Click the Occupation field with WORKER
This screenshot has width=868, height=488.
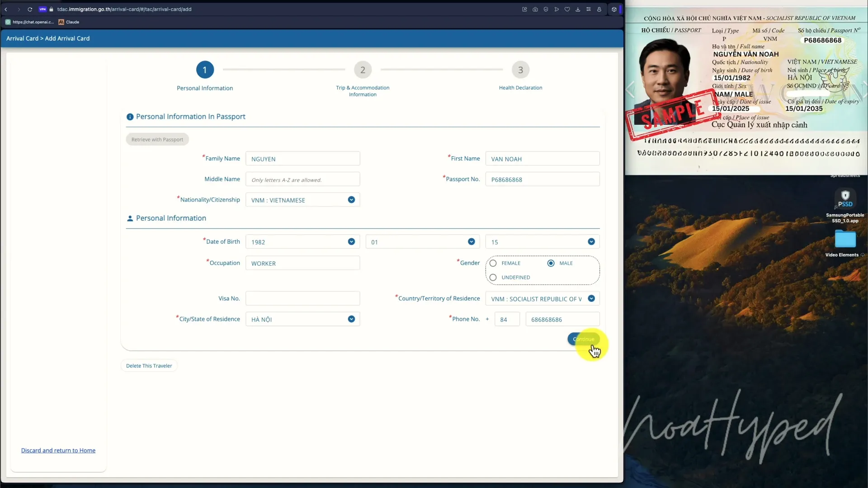coord(303,263)
